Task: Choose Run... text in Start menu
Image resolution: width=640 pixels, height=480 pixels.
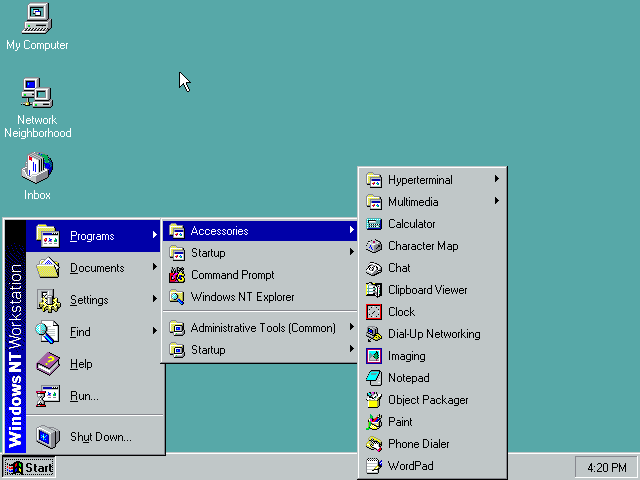Action: click(84, 396)
